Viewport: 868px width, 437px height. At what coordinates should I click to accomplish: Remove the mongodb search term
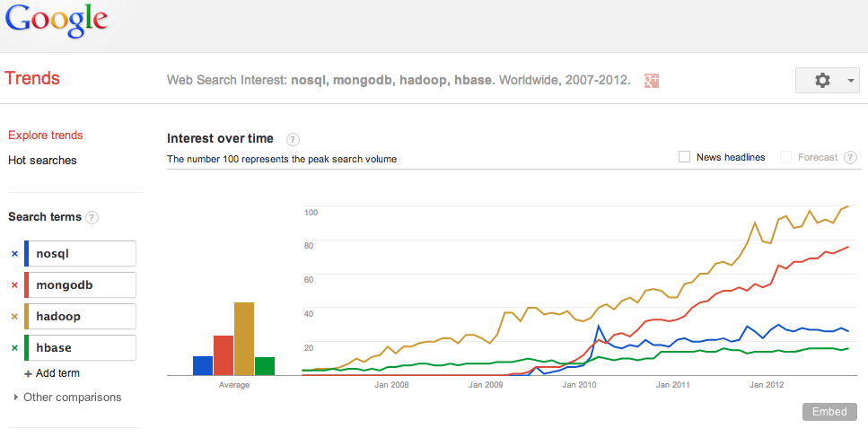click(x=14, y=285)
